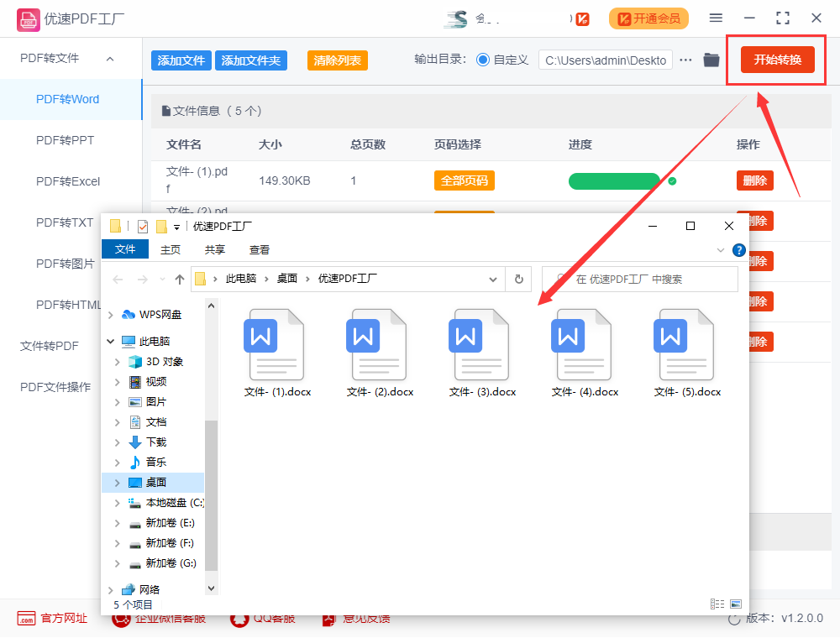This screenshot has width=840, height=638.
Task: Click the Explorer back arrow
Action: click(118, 280)
